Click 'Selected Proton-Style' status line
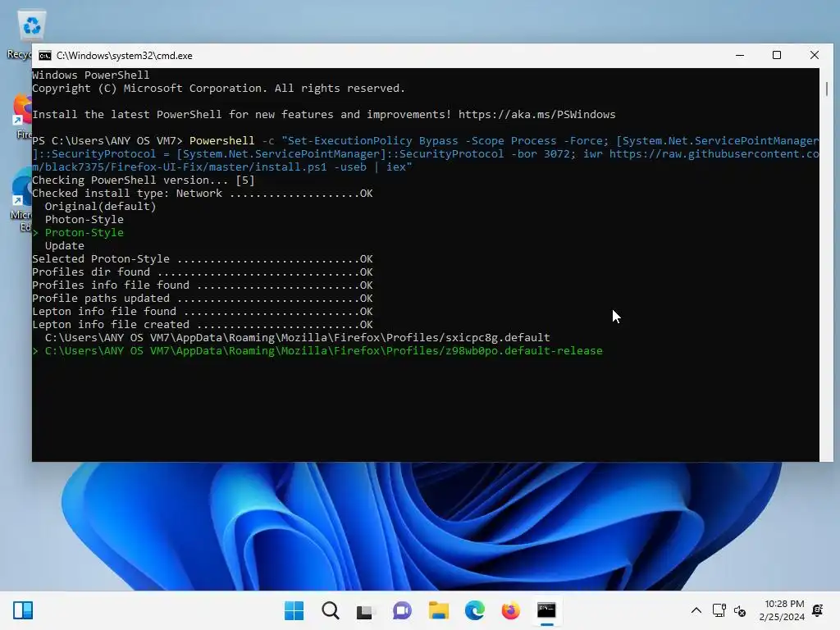Image resolution: width=840 pixels, height=630 pixels. click(203, 258)
